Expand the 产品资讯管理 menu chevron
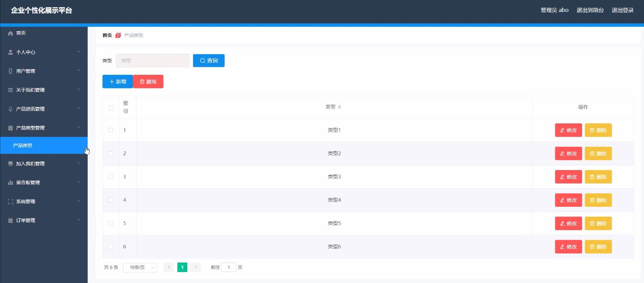644x283 pixels. pos(79,108)
